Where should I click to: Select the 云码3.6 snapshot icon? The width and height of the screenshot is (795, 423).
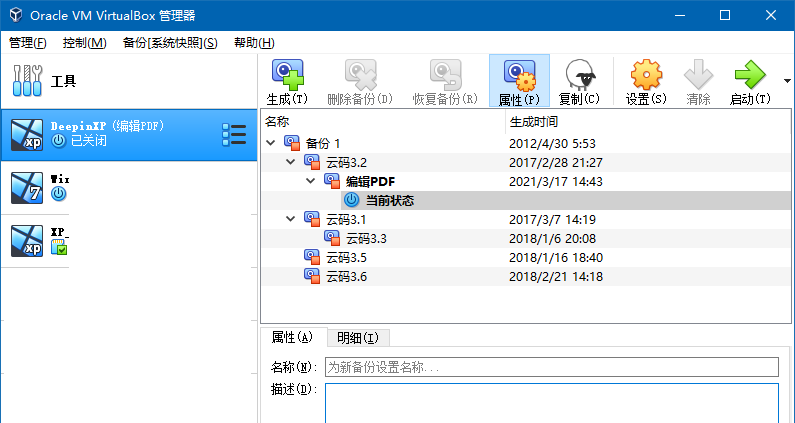click(312, 276)
